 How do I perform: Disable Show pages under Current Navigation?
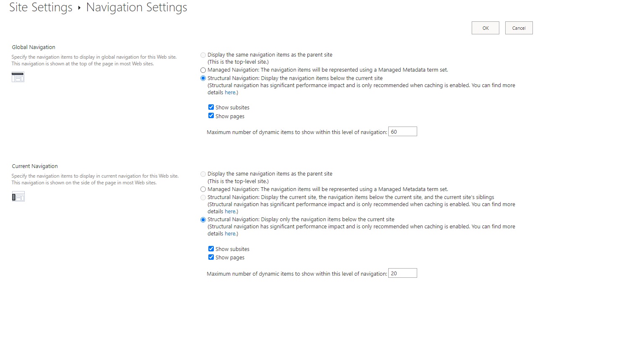(x=211, y=257)
